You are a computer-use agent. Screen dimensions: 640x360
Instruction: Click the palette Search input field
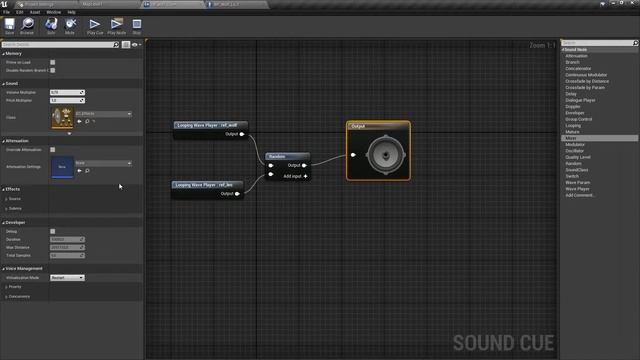(x=597, y=43)
